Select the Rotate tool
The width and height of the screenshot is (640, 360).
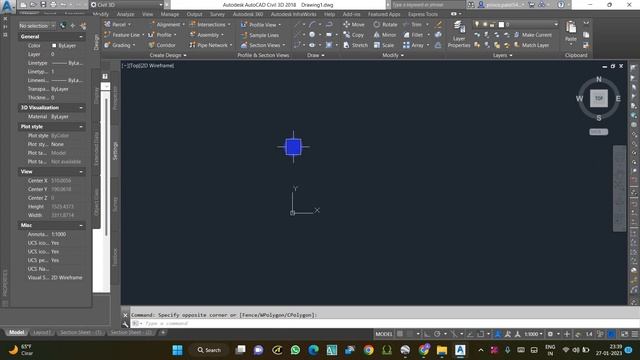pos(385,24)
